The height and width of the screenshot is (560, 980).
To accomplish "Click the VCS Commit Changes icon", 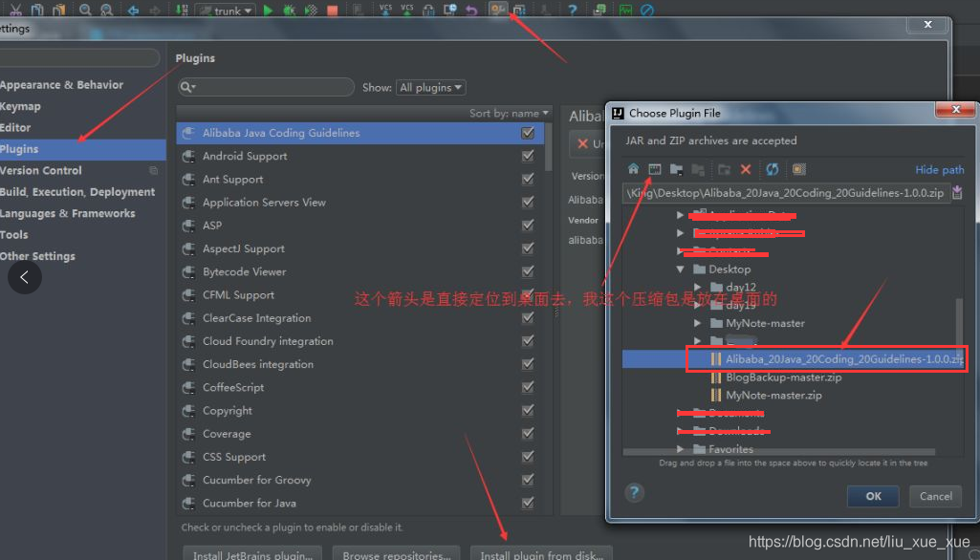I will pos(407,10).
